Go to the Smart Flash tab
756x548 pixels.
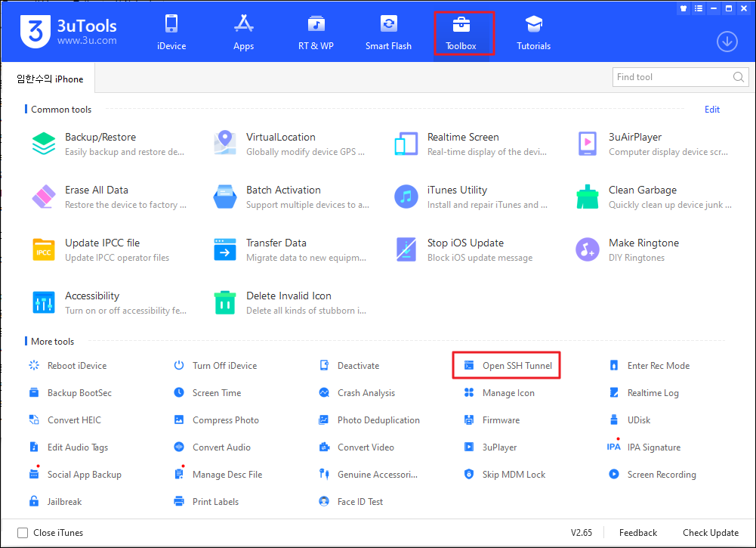(388, 33)
